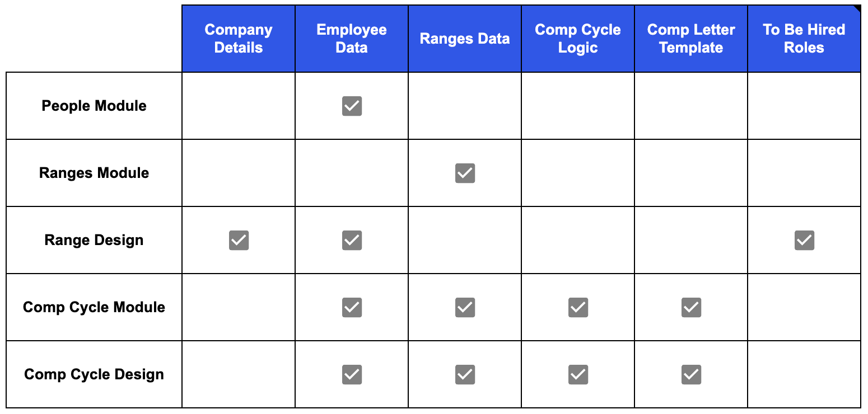Viewport: 868px width, 414px height.
Task: Uncheck Comp Letter Template for Comp Cycle Module
Action: point(691,307)
